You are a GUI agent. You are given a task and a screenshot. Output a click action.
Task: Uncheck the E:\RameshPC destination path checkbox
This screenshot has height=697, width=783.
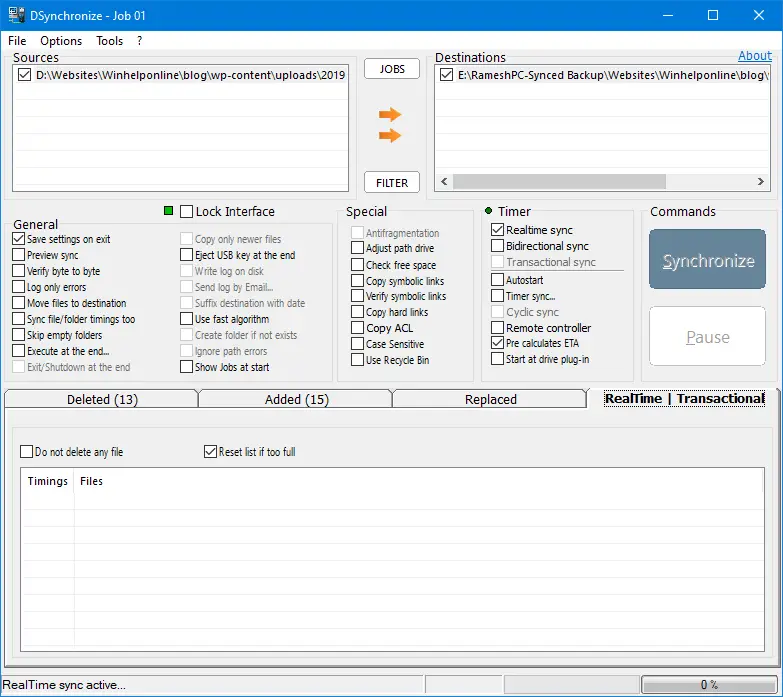click(x=446, y=75)
